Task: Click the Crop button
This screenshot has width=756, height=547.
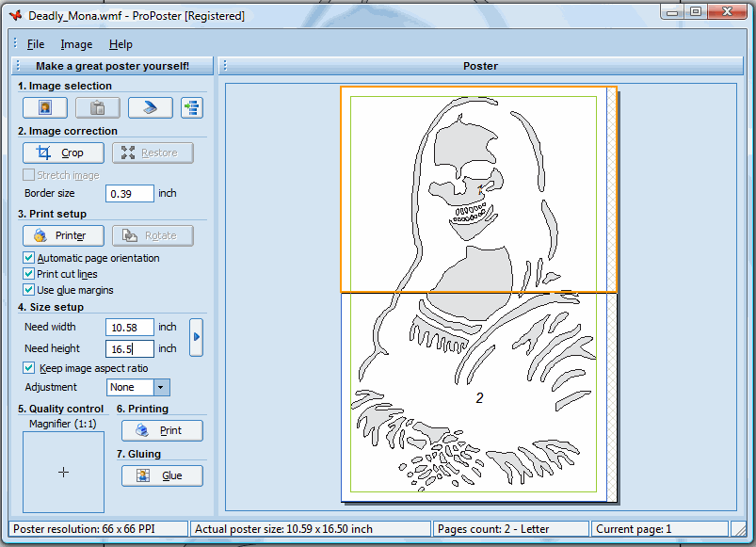Action: pyautogui.click(x=63, y=153)
